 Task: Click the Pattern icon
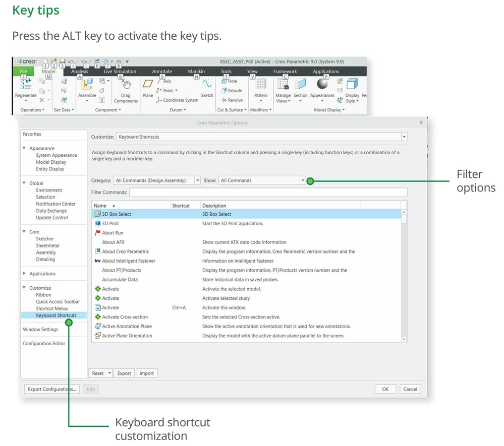[261, 84]
